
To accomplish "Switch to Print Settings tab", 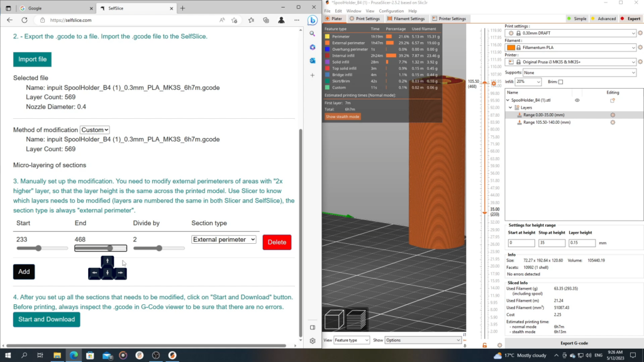I will [x=364, y=19].
